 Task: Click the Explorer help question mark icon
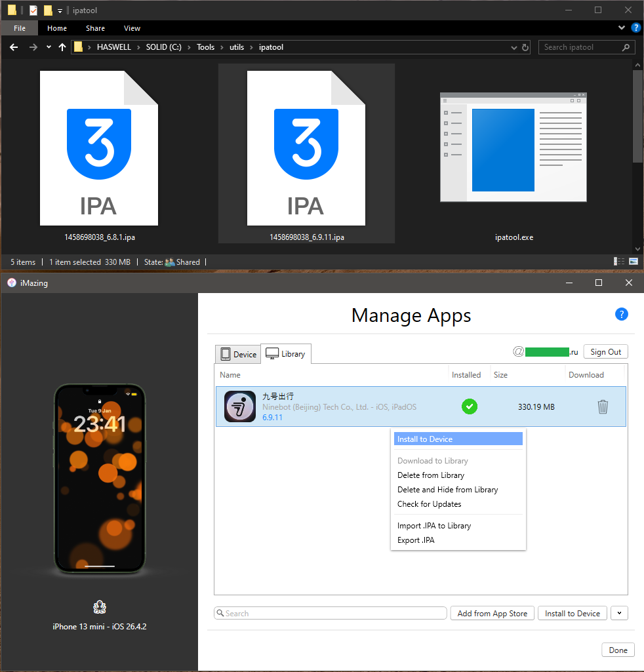point(636,28)
